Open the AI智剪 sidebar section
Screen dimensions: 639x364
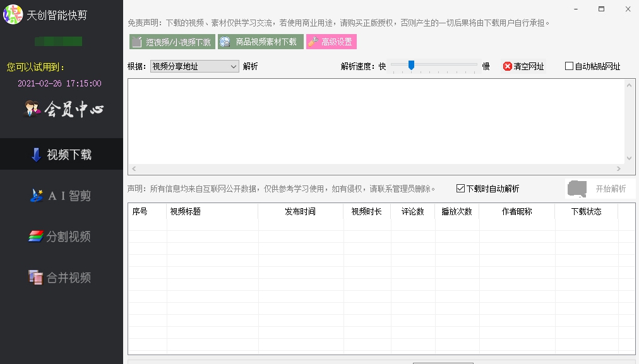[x=61, y=196]
